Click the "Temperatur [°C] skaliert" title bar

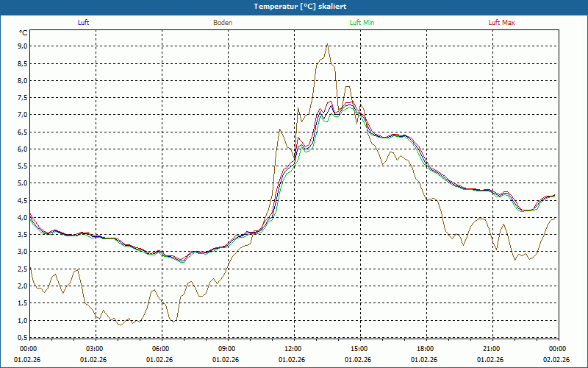(x=294, y=7)
